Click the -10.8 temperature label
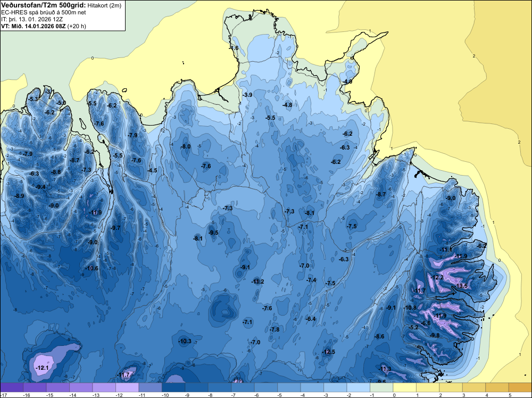532x398 pixels. [410, 308]
